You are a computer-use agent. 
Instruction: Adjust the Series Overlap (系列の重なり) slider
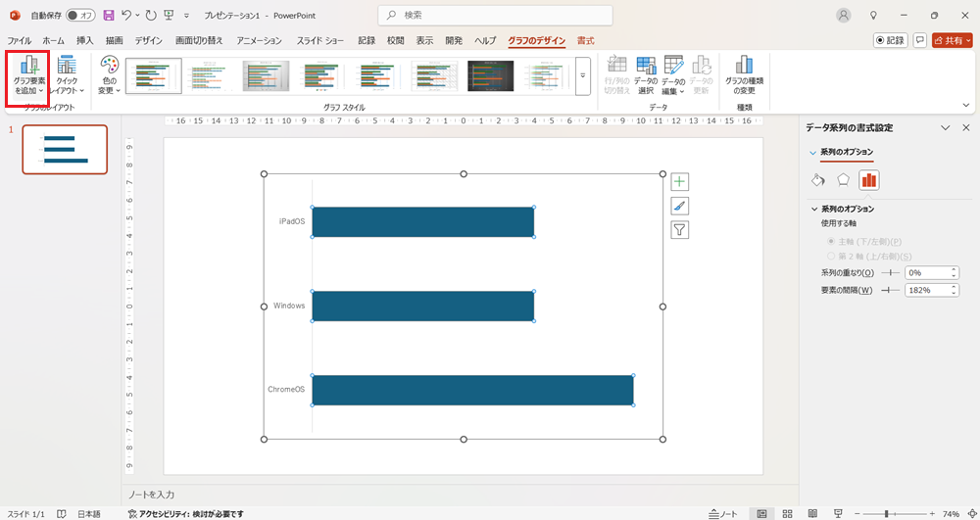(890, 273)
